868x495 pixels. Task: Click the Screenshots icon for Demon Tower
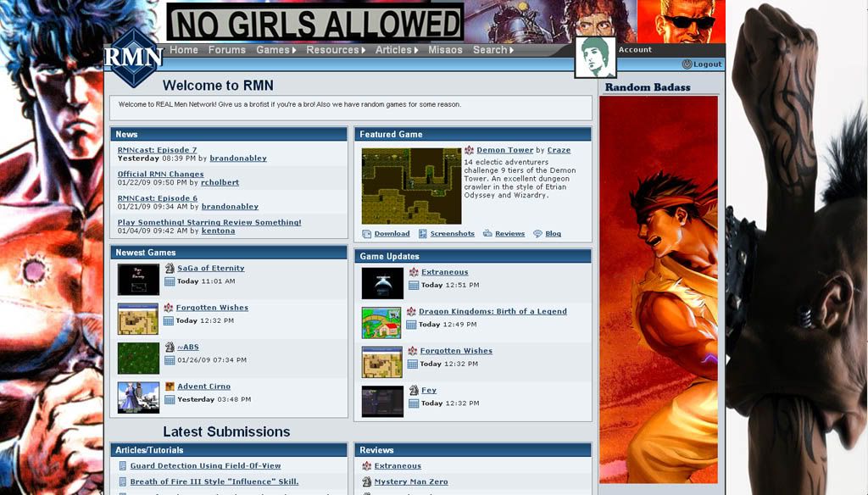click(423, 234)
